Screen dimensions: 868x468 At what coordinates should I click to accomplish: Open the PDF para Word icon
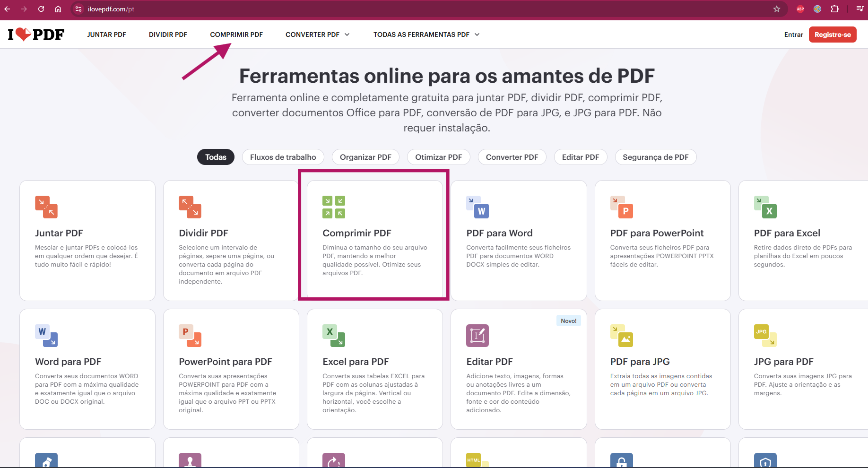pos(477,207)
